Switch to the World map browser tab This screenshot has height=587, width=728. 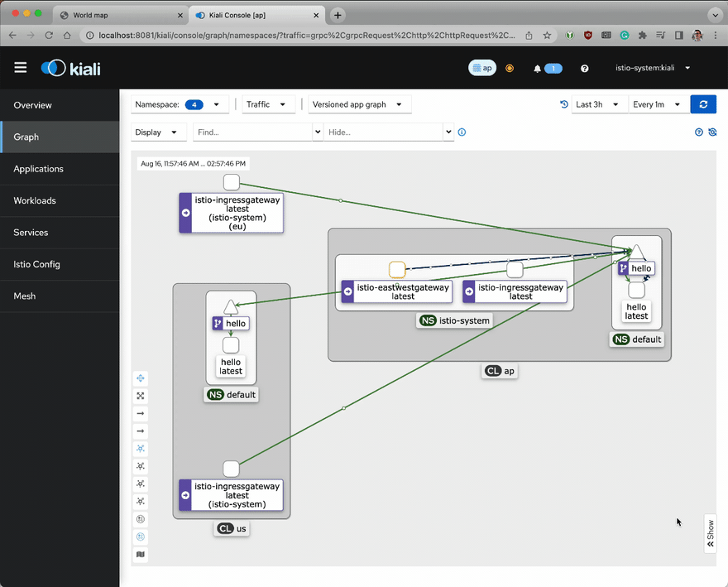click(x=121, y=15)
